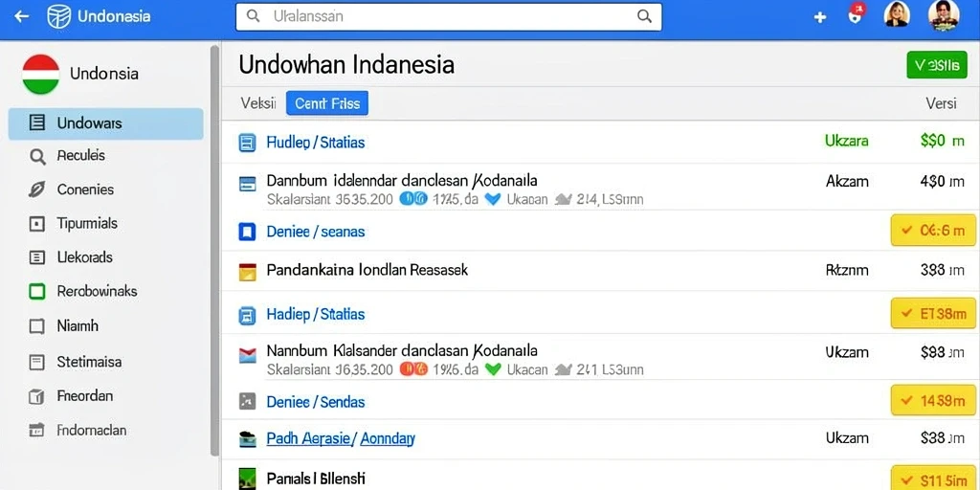The image size is (980, 490).
Task: Click the sidebar vertical scrollbar
Action: coord(214,250)
